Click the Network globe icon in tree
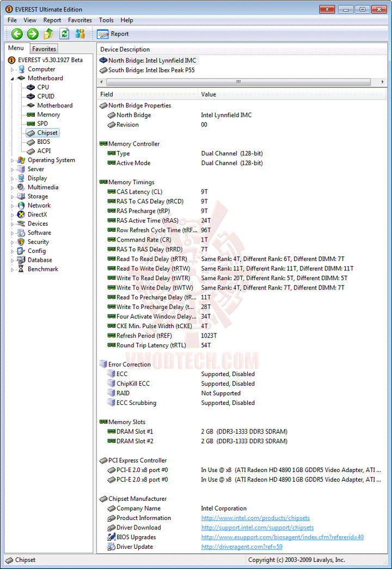 (x=21, y=205)
